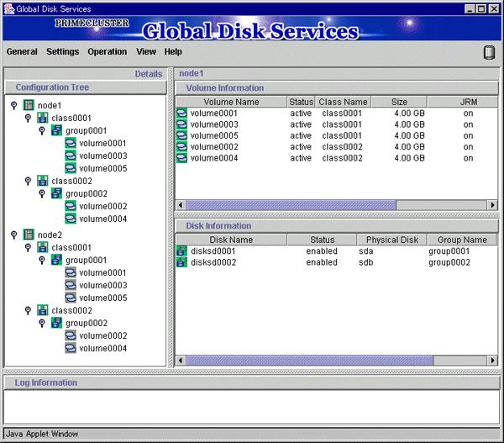Collapse class0001 under node2
Image resolution: width=504 pixels, height=443 pixels.
28,247
